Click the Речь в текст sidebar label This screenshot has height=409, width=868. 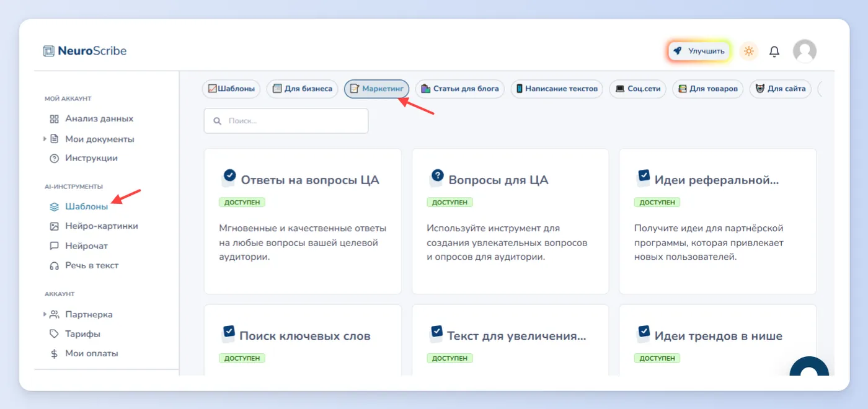[92, 265]
